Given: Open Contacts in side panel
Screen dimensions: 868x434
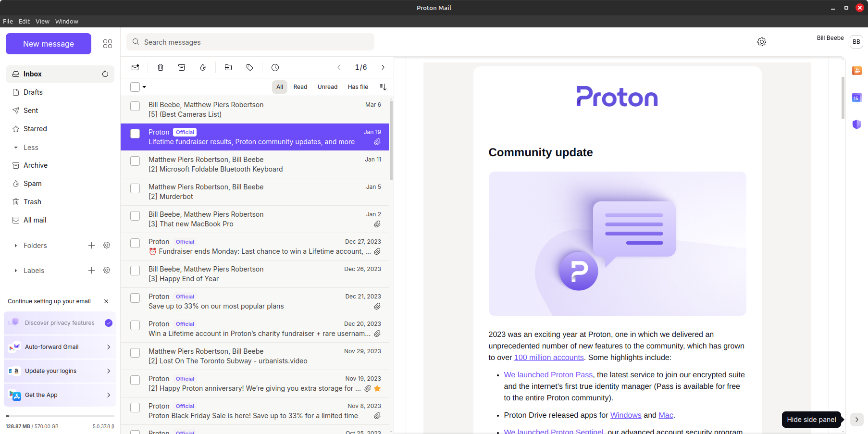Looking at the screenshot, I should tap(857, 71).
